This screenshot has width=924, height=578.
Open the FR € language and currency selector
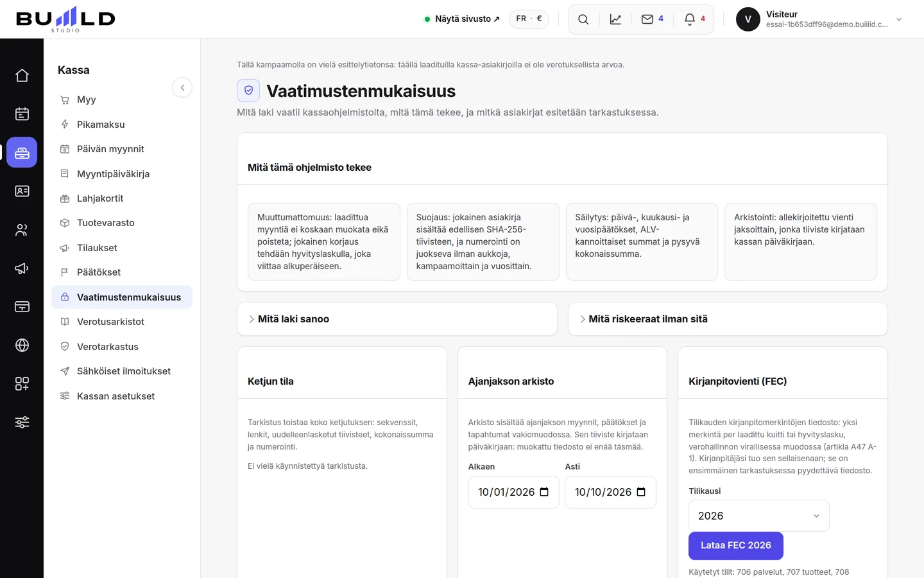(529, 19)
